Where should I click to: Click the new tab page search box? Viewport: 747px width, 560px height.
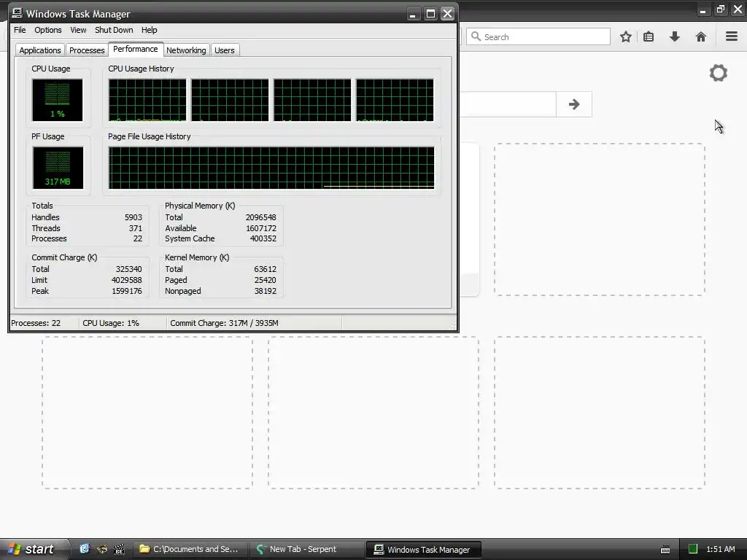(508, 104)
